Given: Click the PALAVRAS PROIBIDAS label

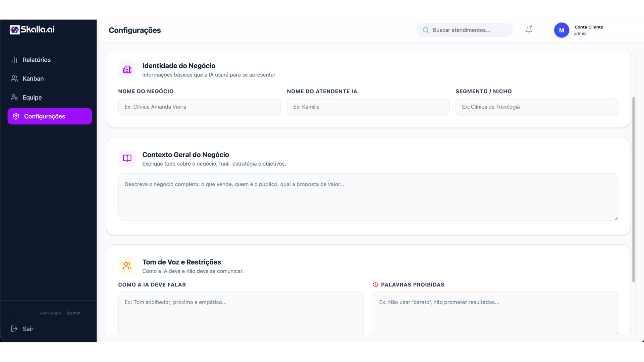Looking at the screenshot, I should click(413, 285).
